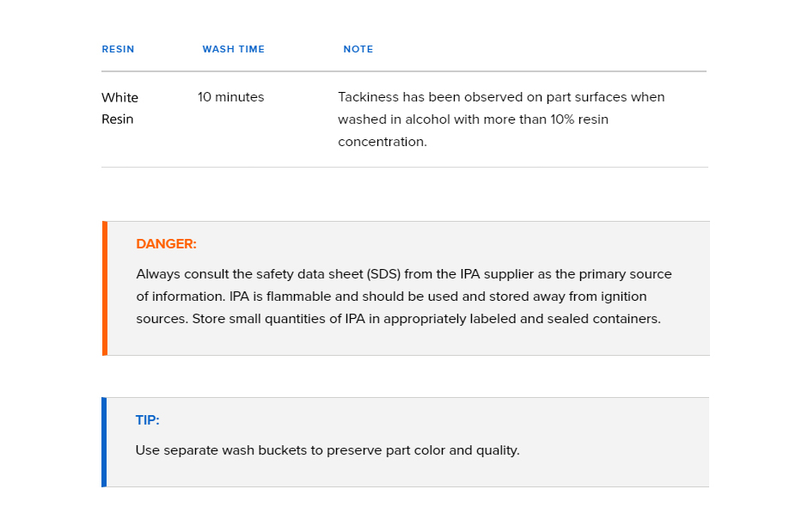Click the line mentioning IPA is flammable
Viewport: 808px width, 532px height.
(392, 297)
